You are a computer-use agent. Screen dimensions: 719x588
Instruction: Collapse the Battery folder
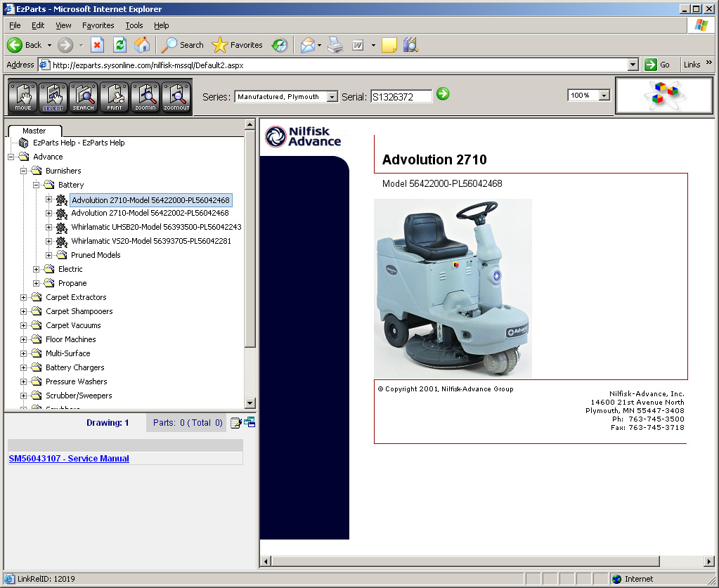point(37,185)
